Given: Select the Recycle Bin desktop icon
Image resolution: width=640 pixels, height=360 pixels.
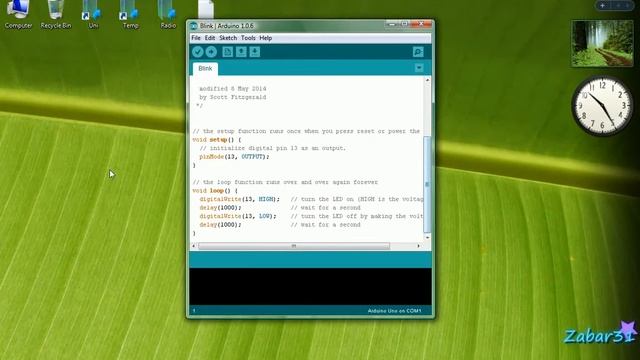Looking at the screenshot, I should 56,15.
